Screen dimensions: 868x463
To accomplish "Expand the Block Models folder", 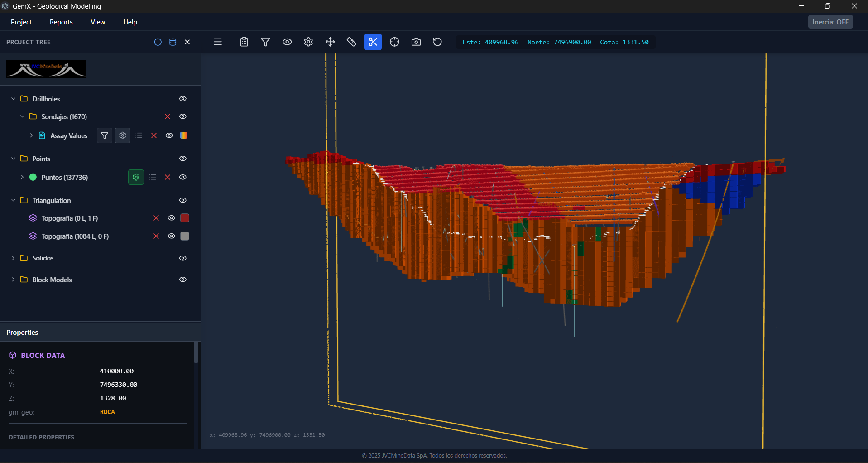I will pyautogui.click(x=13, y=280).
